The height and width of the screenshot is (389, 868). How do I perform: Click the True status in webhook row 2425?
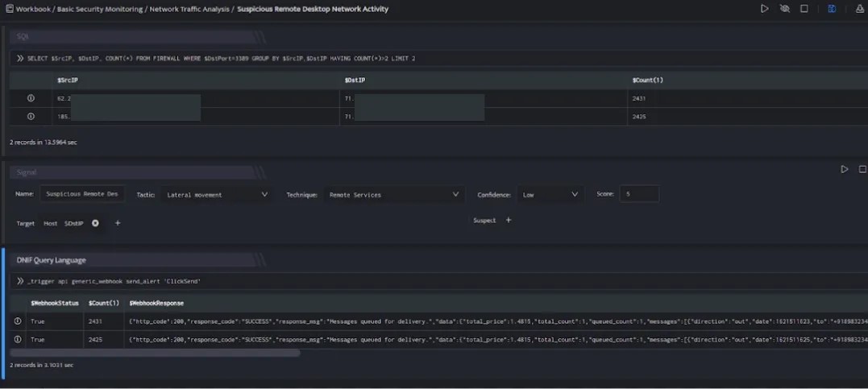[38, 340]
